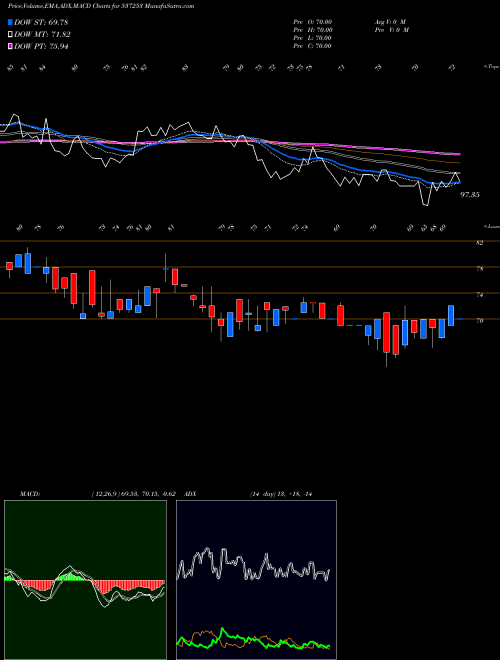This screenshot has width=500, height=660.
Task: Click the Pre V: 0 M reading
Action: click(392, 30)
